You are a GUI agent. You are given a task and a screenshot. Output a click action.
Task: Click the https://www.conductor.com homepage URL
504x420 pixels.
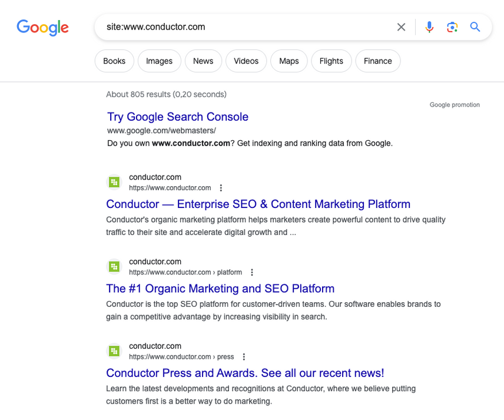tap(170, 188)
